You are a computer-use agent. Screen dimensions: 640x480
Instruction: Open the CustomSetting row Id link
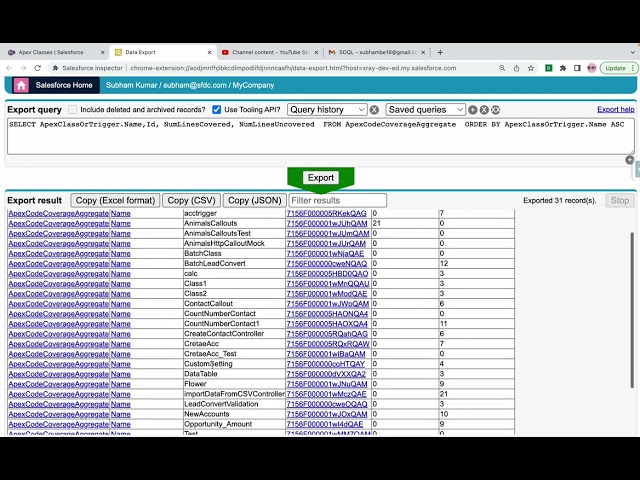[326, 364]
